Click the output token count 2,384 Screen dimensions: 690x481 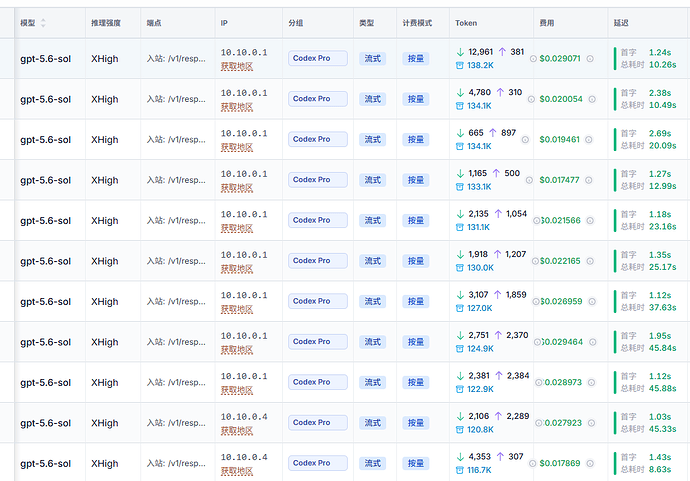[x=518, y=375]
